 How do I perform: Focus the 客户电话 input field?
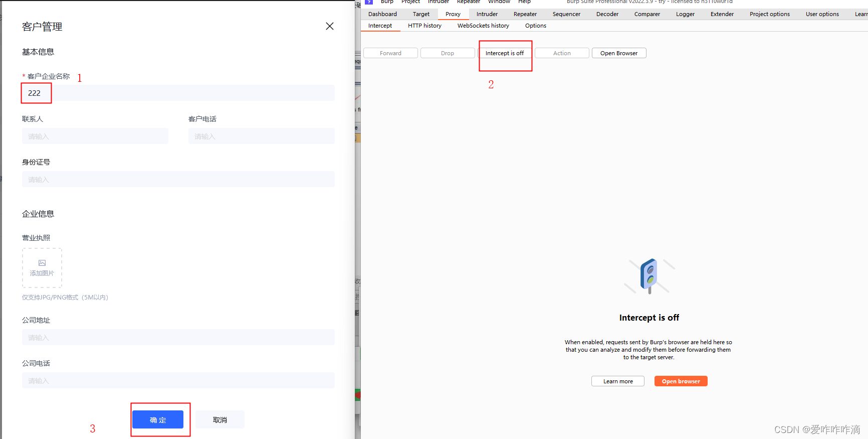point(262,136)
